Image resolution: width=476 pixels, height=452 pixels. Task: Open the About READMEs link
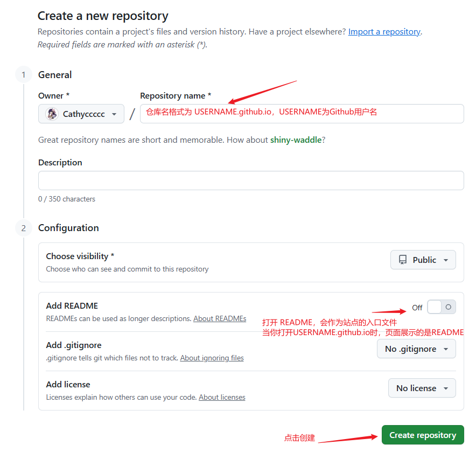220,318
